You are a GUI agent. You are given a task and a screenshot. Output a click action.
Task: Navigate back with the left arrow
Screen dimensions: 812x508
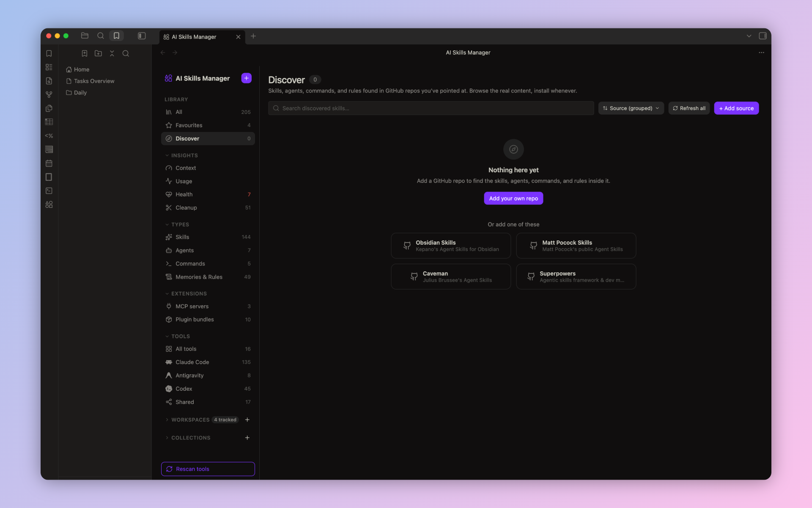point(163,52)
